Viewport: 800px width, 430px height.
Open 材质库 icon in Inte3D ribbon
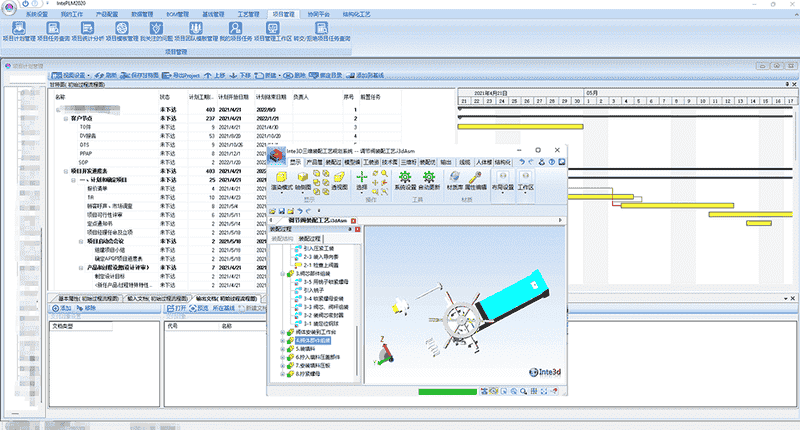[x=454, y=177]
